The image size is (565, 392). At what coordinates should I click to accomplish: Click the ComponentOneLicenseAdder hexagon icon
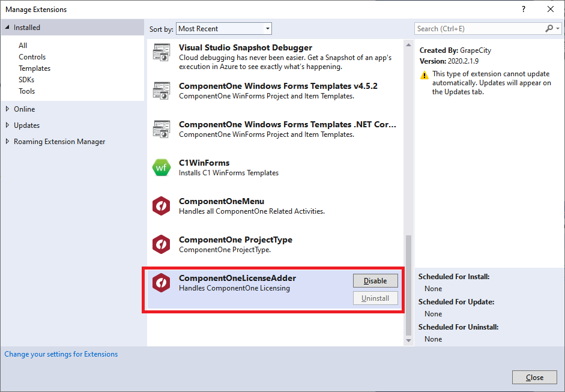click(x=161, y=283)
